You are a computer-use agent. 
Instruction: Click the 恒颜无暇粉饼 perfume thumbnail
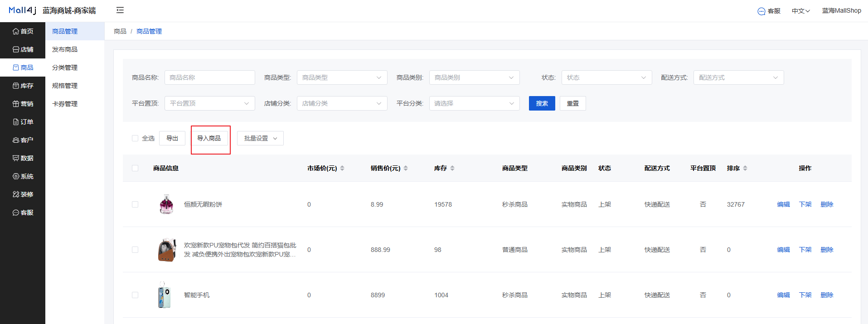pyautogui.click(x=166, y=204)
